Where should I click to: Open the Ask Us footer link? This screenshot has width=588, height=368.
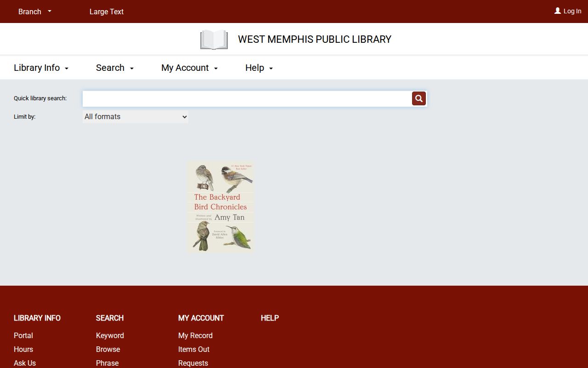click(x=25, y=363)
